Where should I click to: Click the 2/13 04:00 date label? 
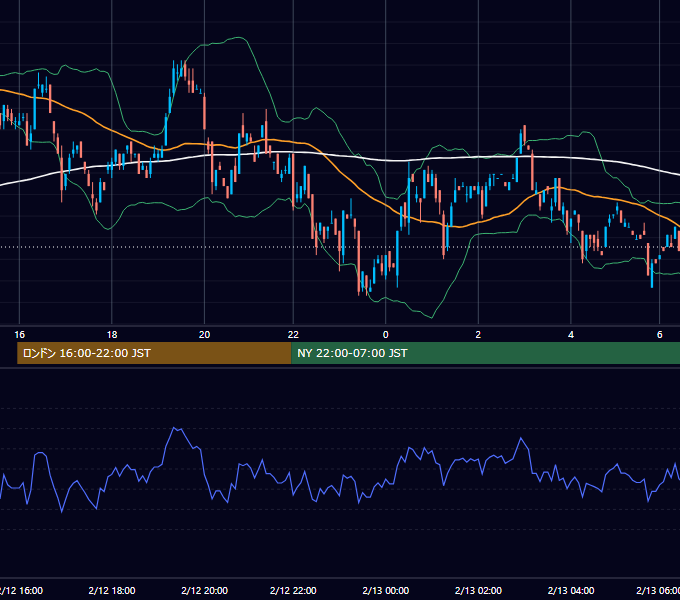571,590
